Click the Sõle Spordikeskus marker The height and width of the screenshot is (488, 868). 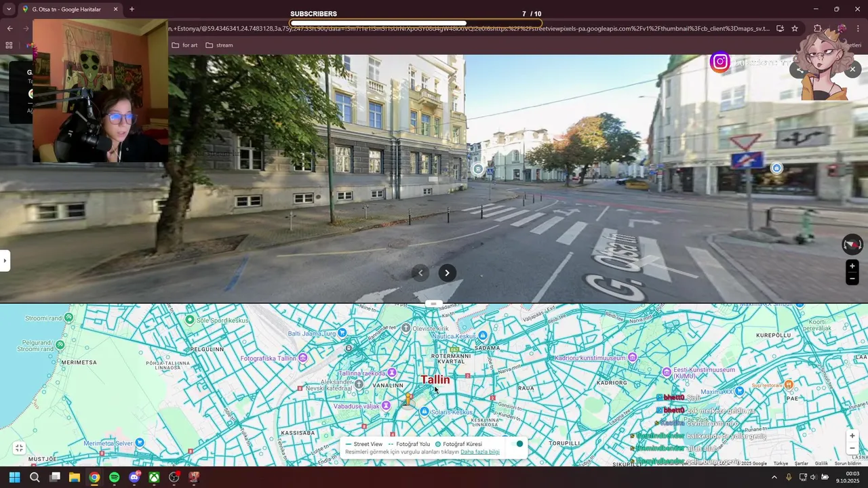(x=190, y=320)
